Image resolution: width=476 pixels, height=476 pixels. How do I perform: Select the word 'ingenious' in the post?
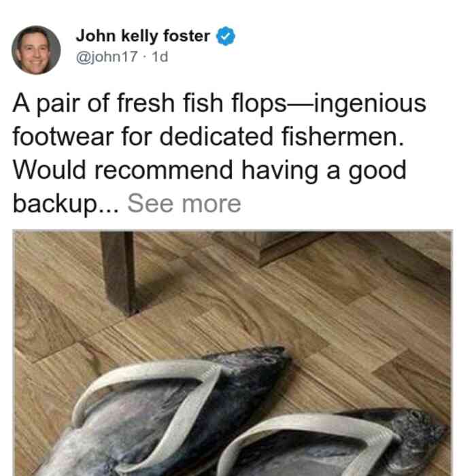click(370, 105)
